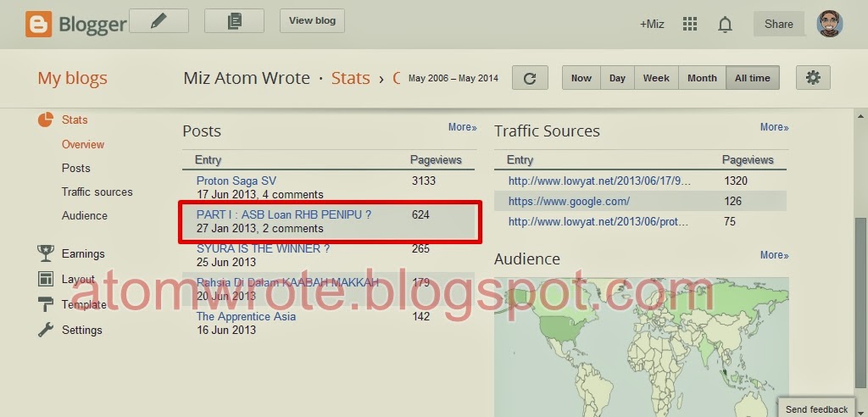Select the All time range
868x417 pixels.
coord(753,78)
